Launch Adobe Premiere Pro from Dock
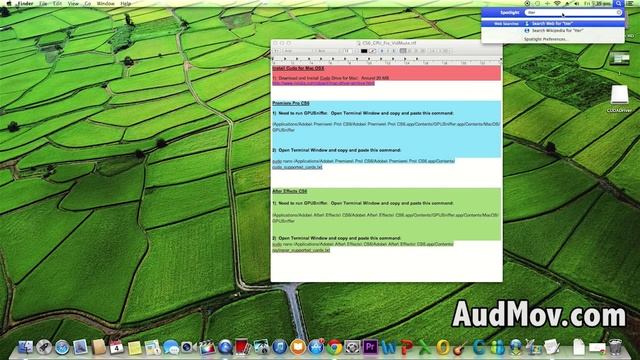This screenshot has height=360, width=640. click(370, 347)
